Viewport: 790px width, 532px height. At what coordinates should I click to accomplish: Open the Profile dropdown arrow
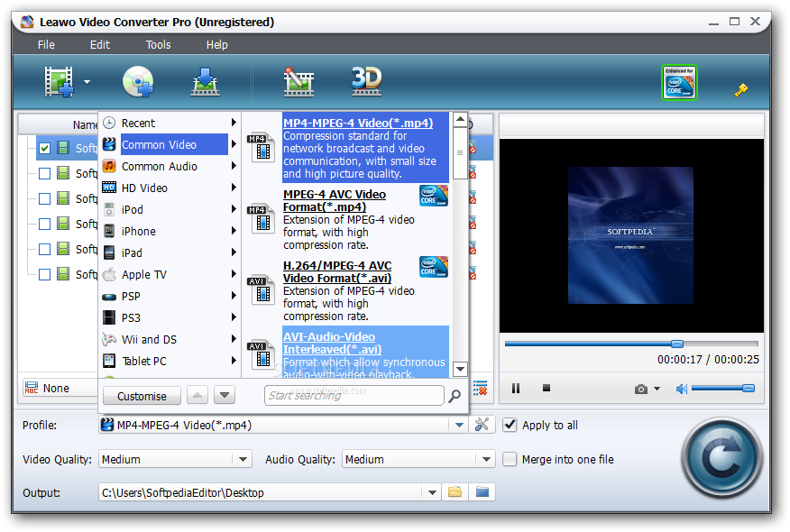click(x=459, y=426)
